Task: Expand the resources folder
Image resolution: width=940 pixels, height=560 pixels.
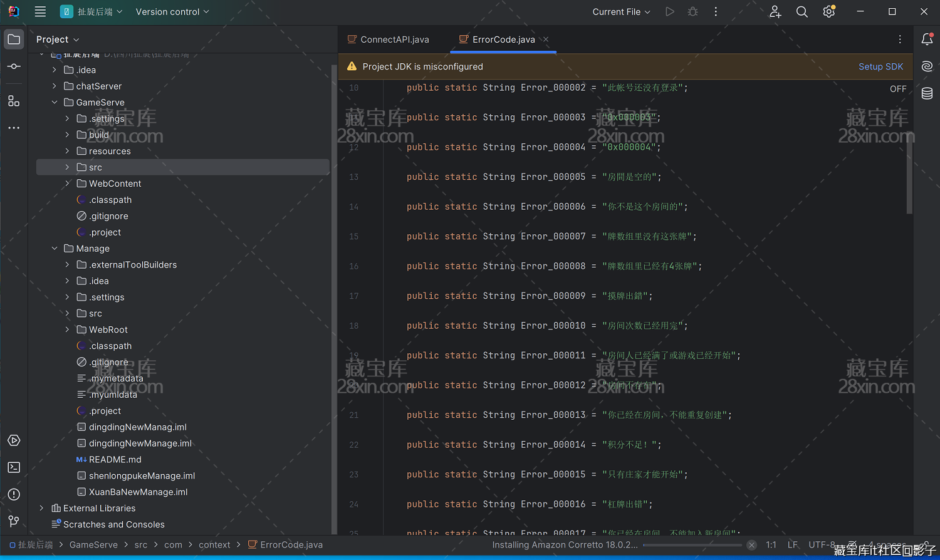Action: (x=67, y=151)
